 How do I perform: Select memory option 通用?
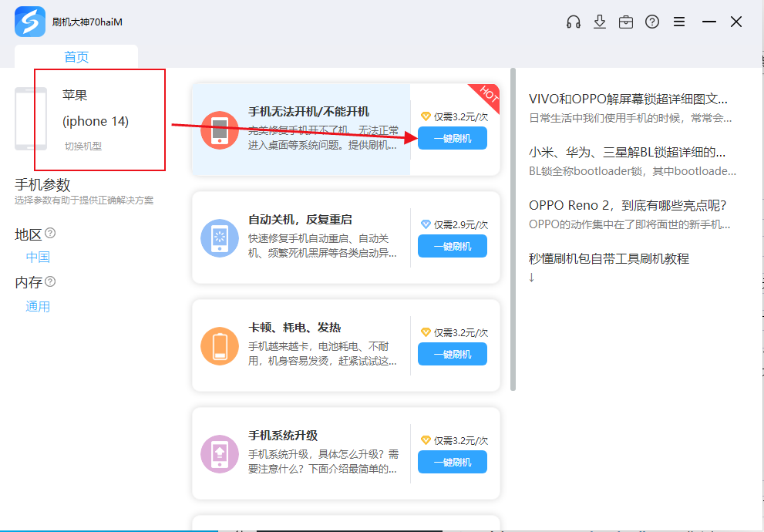(38, 306)
